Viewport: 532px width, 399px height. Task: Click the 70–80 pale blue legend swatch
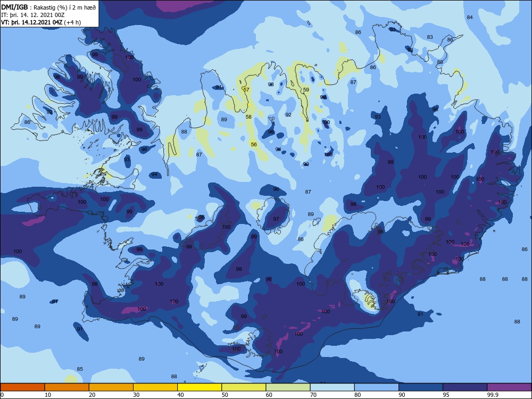point(332,387)
